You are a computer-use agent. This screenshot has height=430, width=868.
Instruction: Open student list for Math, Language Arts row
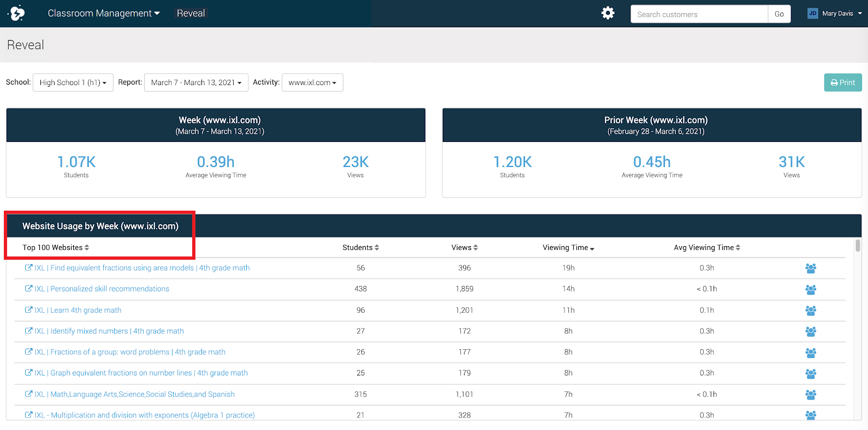coord(811,395)
